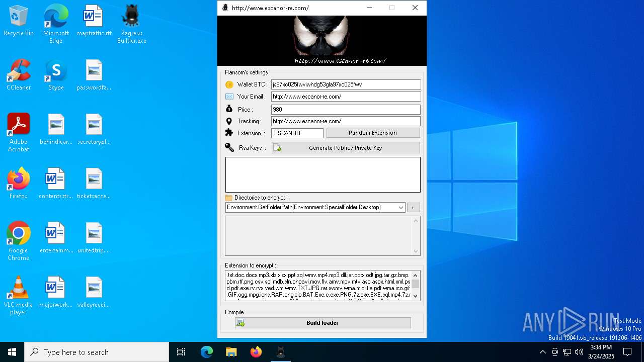Open Task View on the taskbar

pyautogui.click(x=181, y=352)
